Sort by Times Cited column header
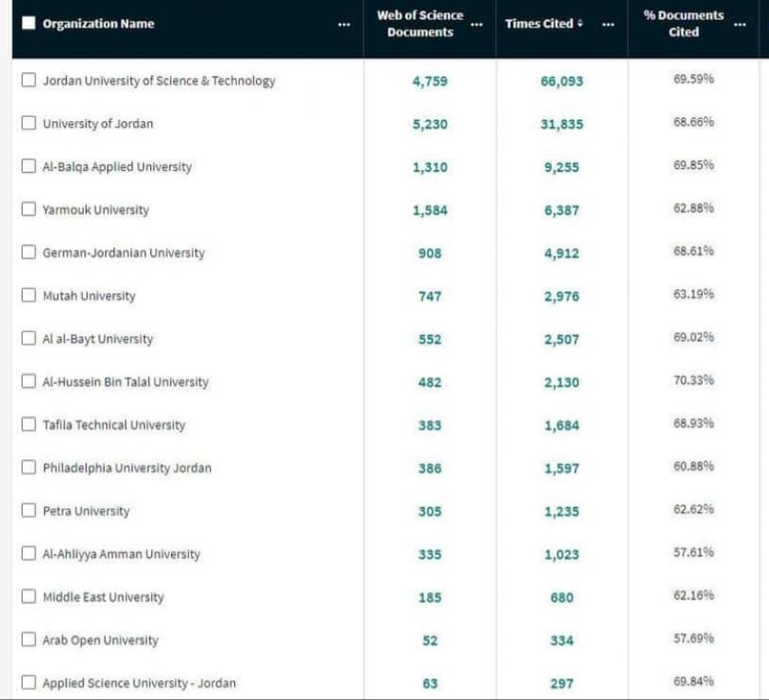This screenshot has height=700, width=769. click(x=538, y=24)
